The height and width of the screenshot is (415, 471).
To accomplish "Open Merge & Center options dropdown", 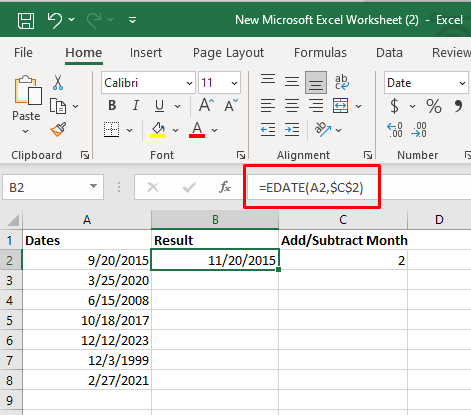I will [x=358, y=107].
